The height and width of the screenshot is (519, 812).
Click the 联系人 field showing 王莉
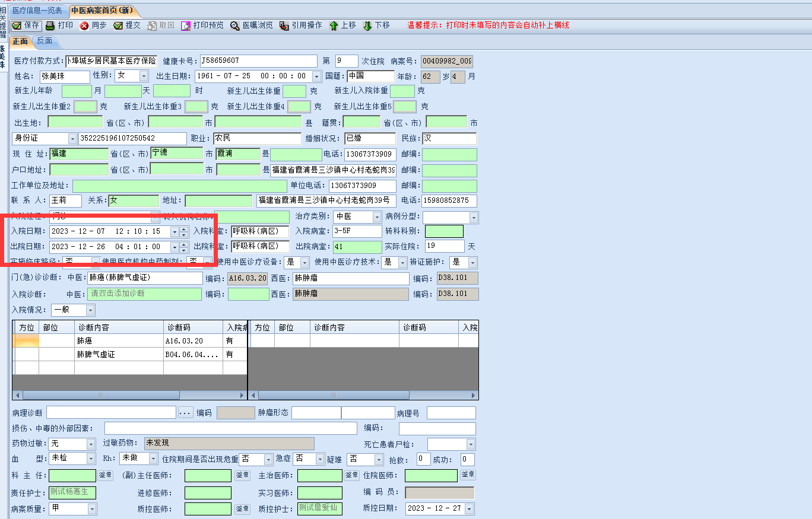[x=65, y=200]
